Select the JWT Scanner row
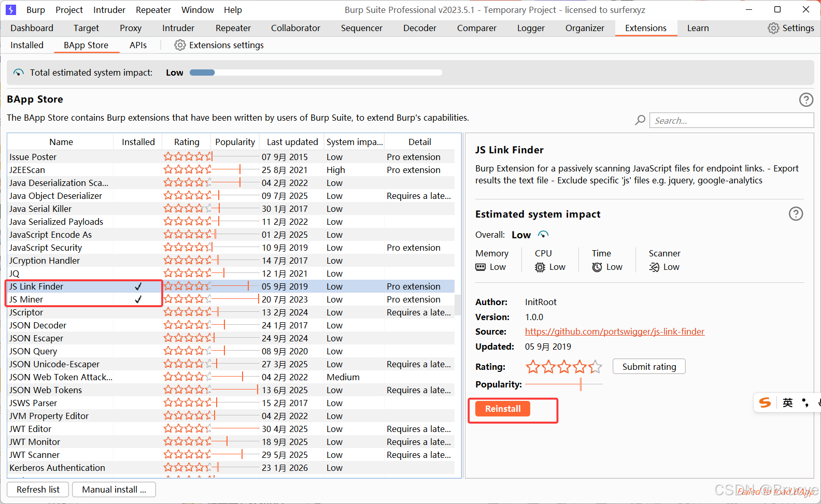Viewport: 821px width, 504px height. point(231,455)
